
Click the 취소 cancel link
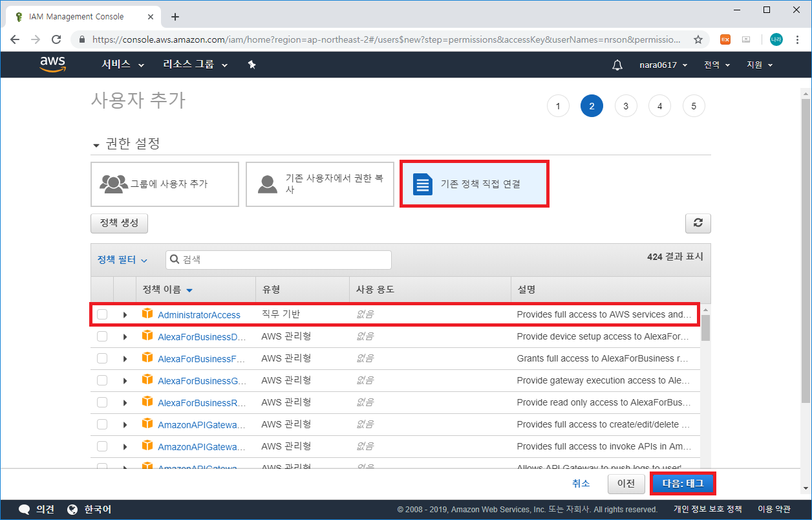click(x=581, y=484)
